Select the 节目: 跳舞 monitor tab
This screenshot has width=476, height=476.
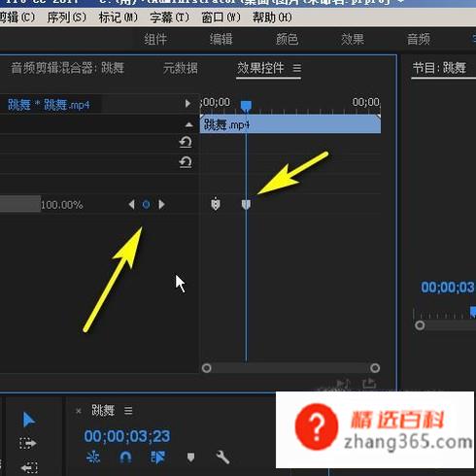point(439,68)
